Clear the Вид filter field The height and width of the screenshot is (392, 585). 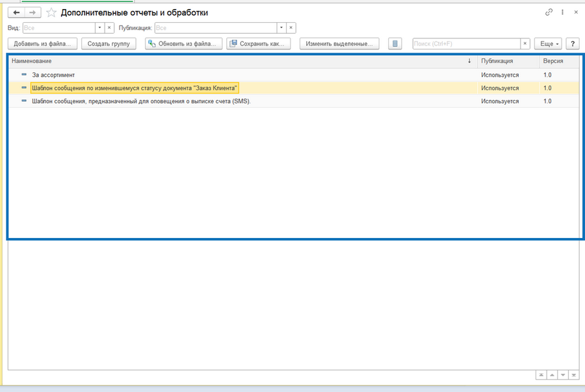(x=109, y=27)
